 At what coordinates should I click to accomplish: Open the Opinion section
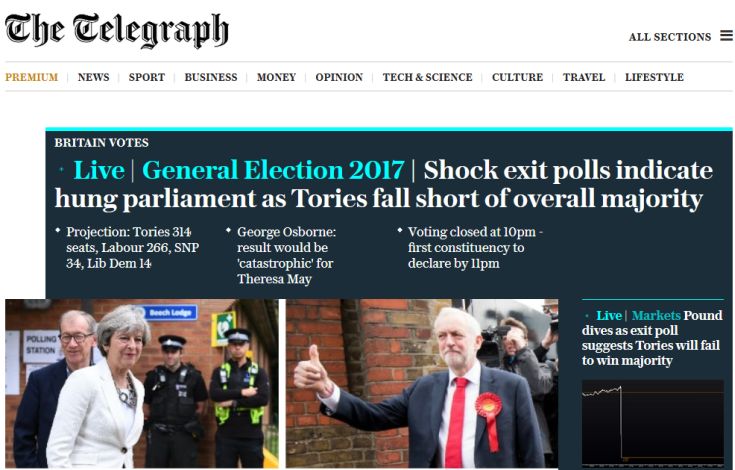[x=339, y=77]
